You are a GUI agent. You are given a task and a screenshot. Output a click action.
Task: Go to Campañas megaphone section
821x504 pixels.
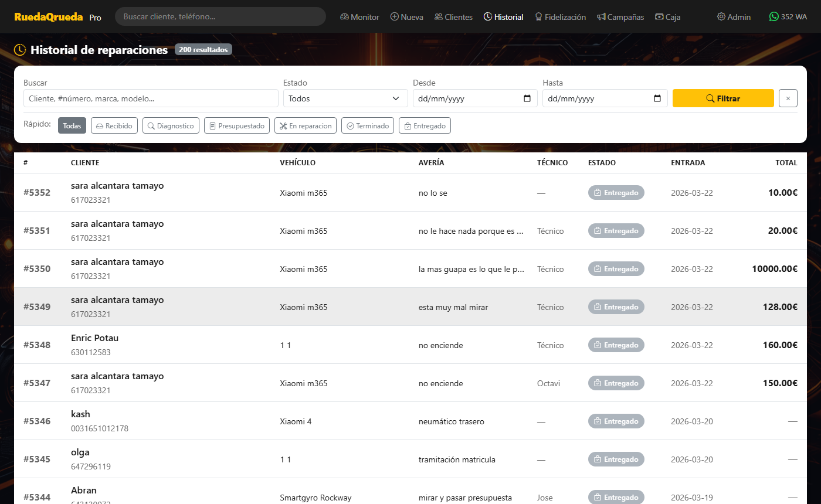point(620,17)
